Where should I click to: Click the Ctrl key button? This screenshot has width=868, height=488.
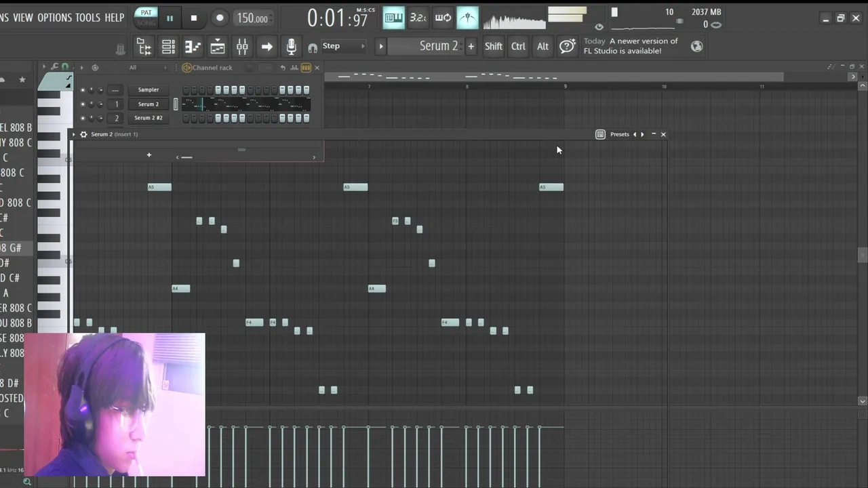coord(518,46)
